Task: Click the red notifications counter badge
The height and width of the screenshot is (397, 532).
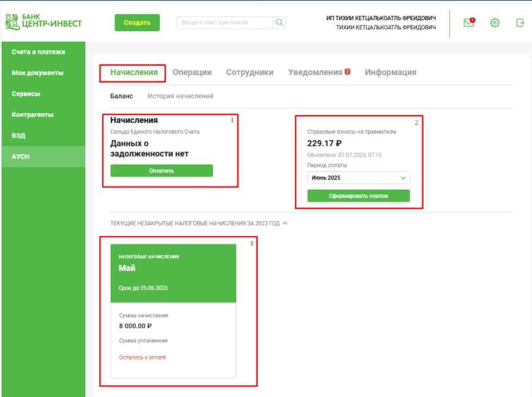Action: coord(347,72)
